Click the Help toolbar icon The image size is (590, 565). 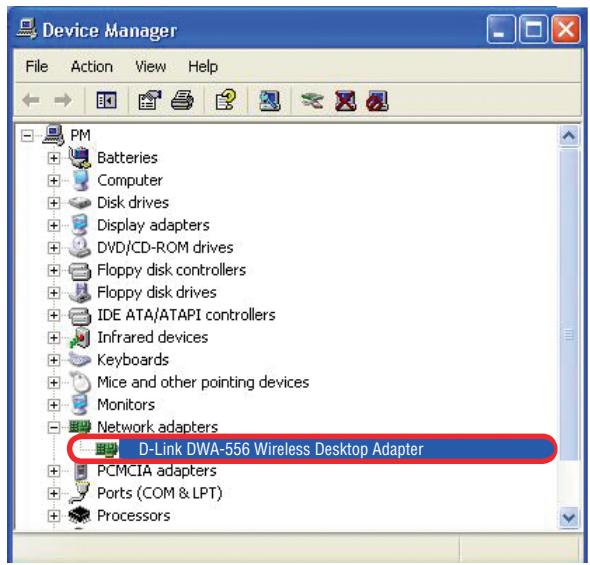pos(226,100)
